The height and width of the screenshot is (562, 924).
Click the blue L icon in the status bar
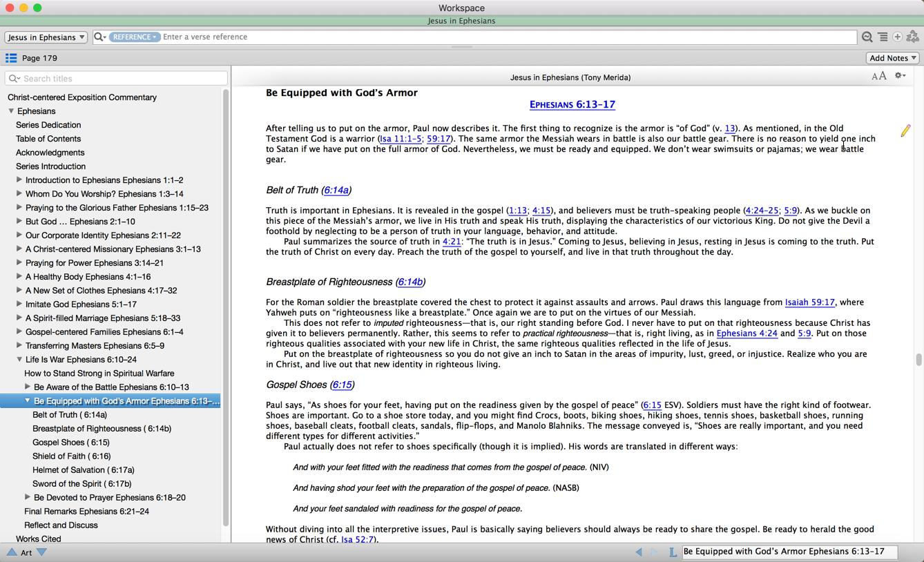click(x=672, y=552)
